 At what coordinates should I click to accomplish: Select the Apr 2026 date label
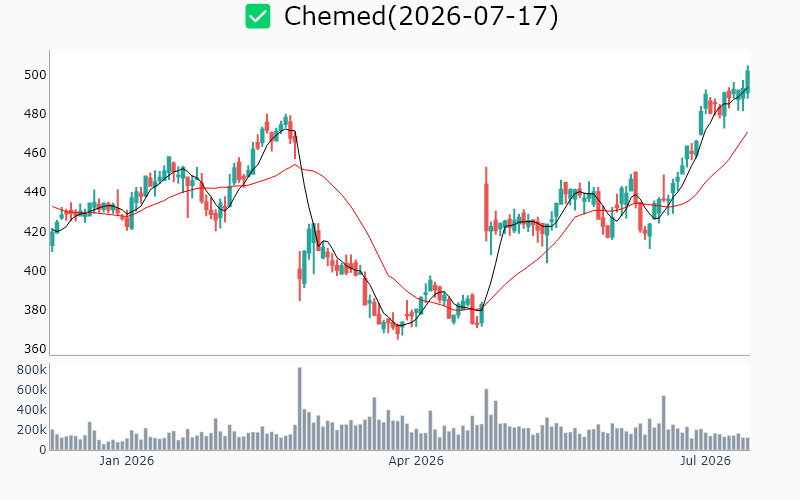pyautogui.click(x=416, y=461)
